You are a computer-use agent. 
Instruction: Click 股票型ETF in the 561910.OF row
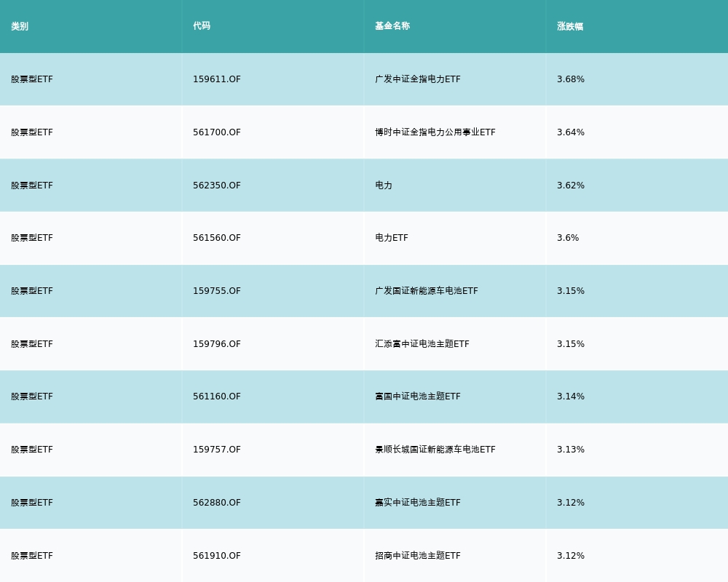pos(32,556)
